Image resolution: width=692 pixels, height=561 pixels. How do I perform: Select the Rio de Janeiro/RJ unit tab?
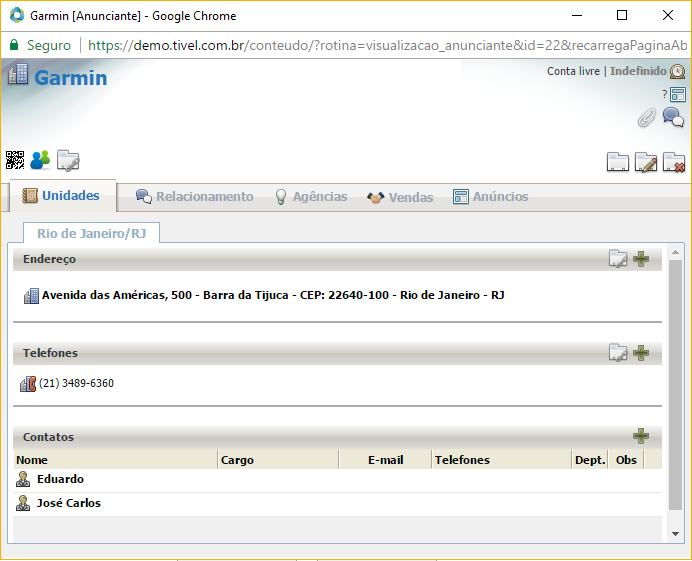[90, 233]
